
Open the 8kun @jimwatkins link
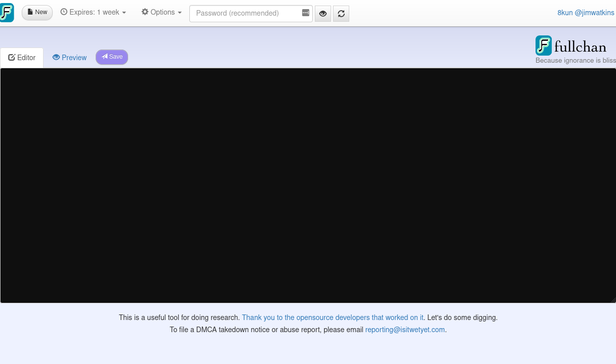click(586, 13)
